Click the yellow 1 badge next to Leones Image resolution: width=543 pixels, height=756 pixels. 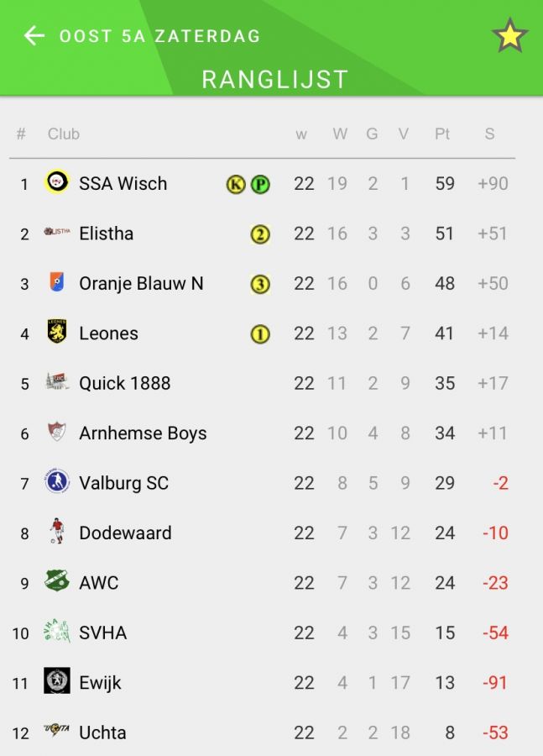260,334
